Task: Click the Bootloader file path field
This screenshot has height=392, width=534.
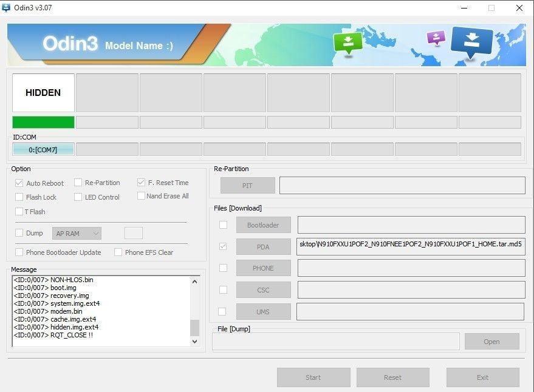Action: 411,225
